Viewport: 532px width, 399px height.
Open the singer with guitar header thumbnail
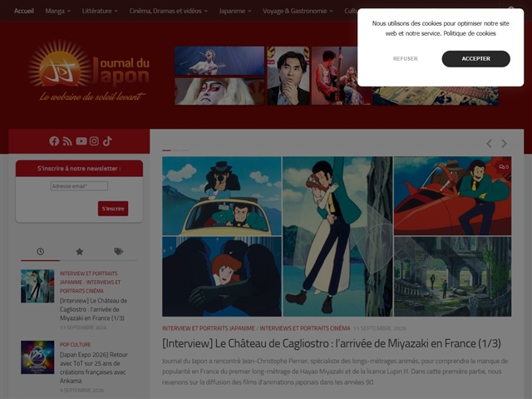pyautogui.click(x=219, y=61)
